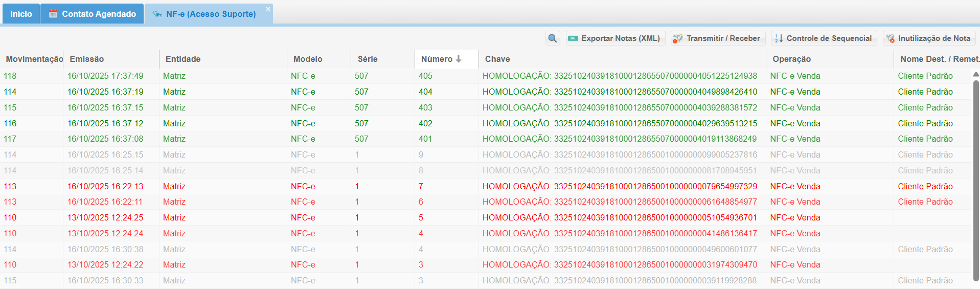
Task: Click the Operação column header
Action: [x=791, y=59]
